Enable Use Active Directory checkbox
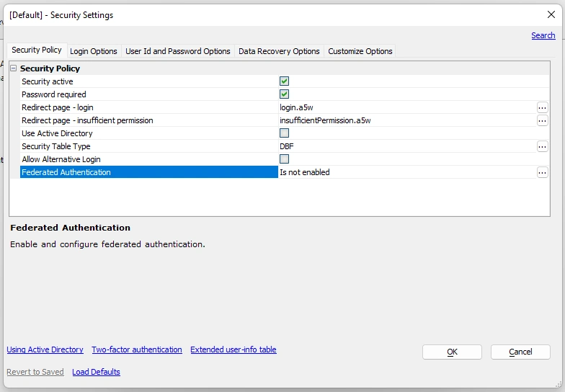The width and height of the screenshot is (565, 392). [x=284, y=133]
